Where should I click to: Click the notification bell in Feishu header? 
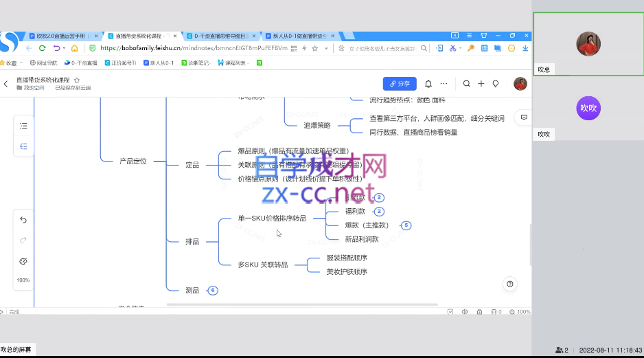(x=428, y=84)
